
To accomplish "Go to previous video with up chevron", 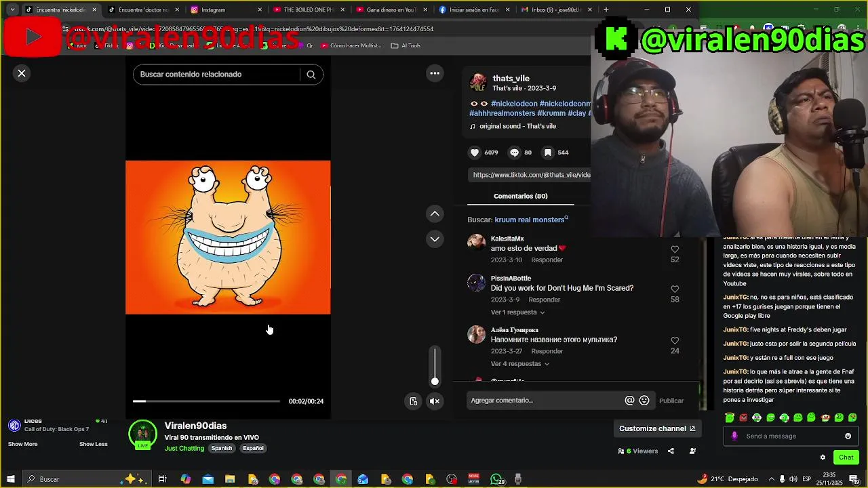I will pyautogui.click(x=435, y=213).
